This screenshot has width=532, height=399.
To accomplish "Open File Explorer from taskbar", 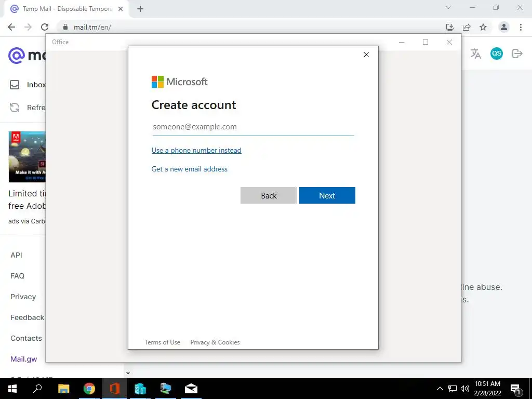I will coord(63,389).
